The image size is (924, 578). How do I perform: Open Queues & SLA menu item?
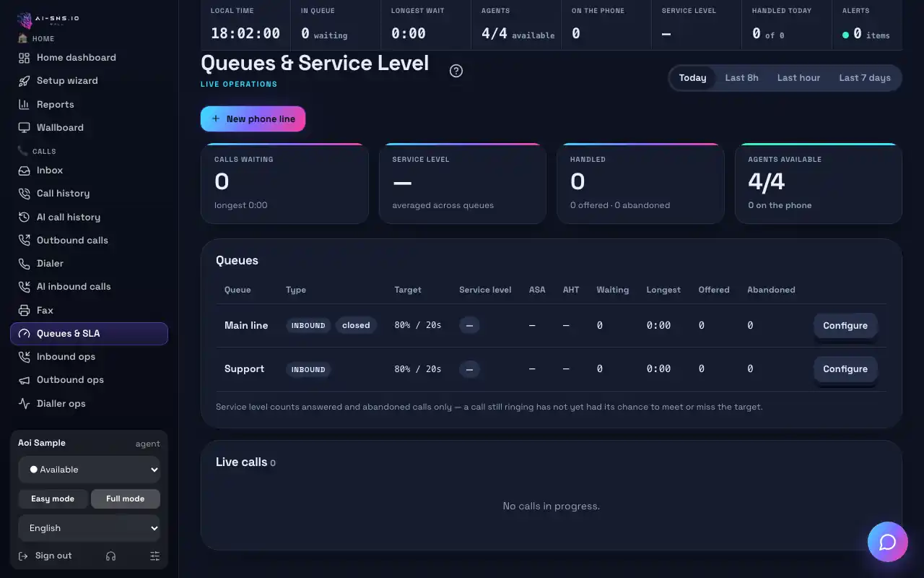tap(90, 334)
